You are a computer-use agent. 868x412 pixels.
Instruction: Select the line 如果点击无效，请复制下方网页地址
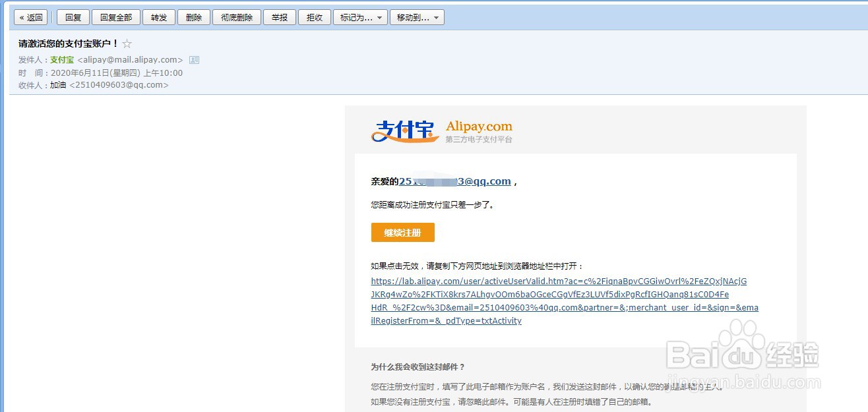478,266
